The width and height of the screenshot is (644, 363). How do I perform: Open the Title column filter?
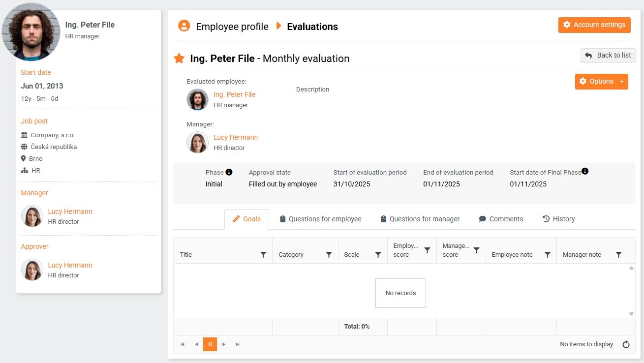263,255
